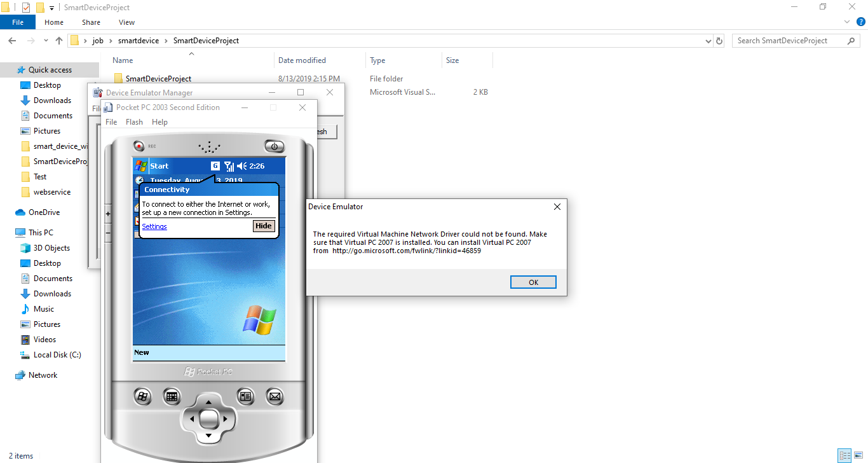Open 3D Objects under This PC
The image size is (868, 463).
[51, 248]
